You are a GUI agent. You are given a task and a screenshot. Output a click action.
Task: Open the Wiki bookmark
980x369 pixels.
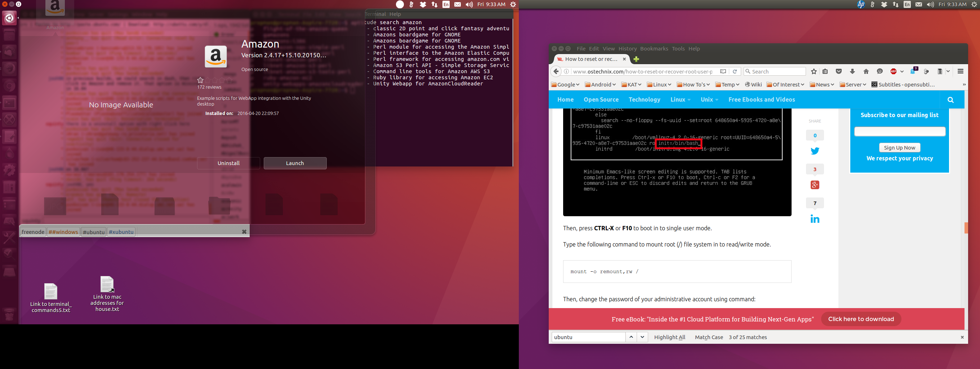tap(753, 85)
